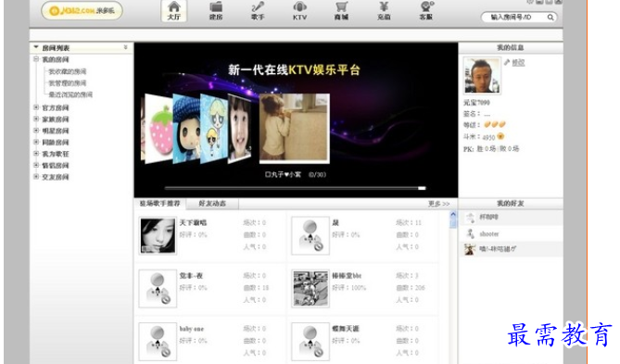Click default avatar of singer 晟
This screenshot has width=620, height=364.
310,235
